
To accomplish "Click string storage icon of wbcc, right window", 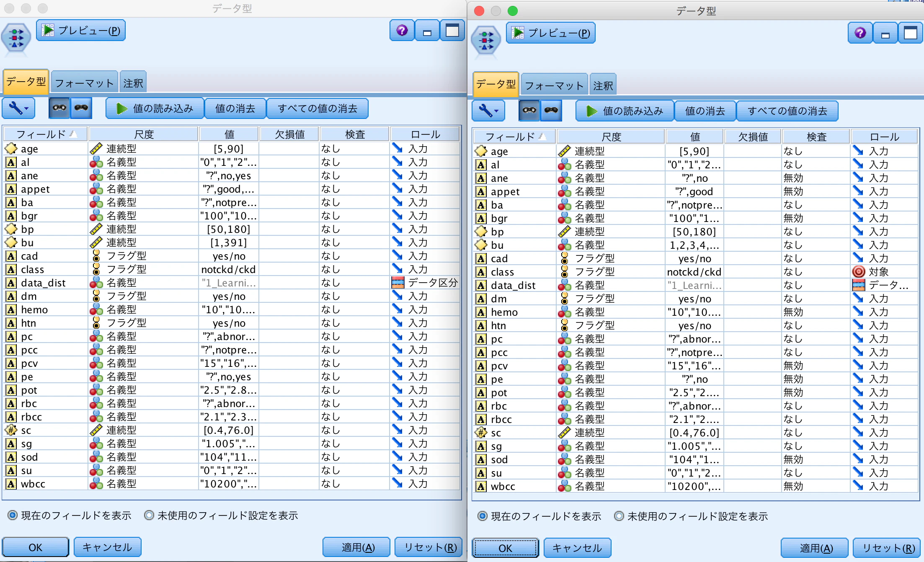I will (x=481, y=486).
